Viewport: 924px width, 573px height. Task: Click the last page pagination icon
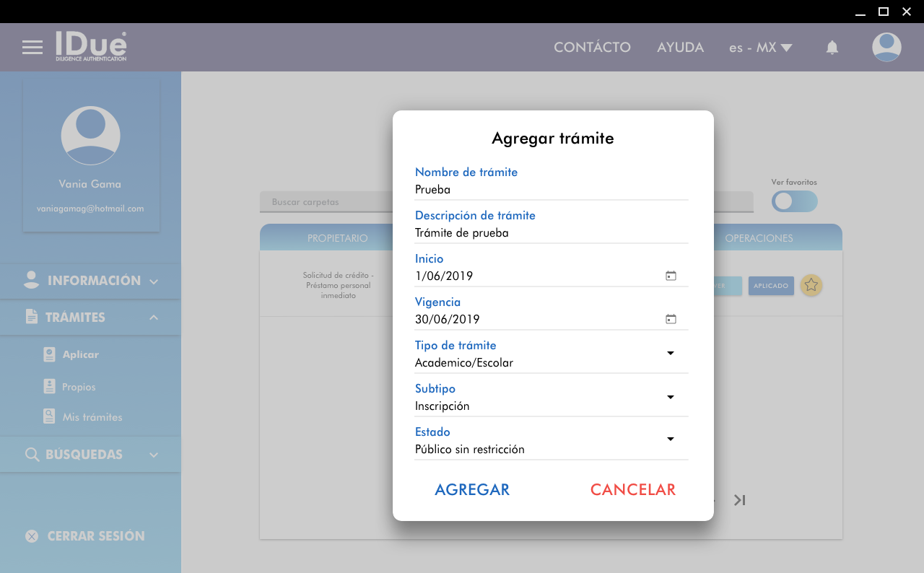739,500
